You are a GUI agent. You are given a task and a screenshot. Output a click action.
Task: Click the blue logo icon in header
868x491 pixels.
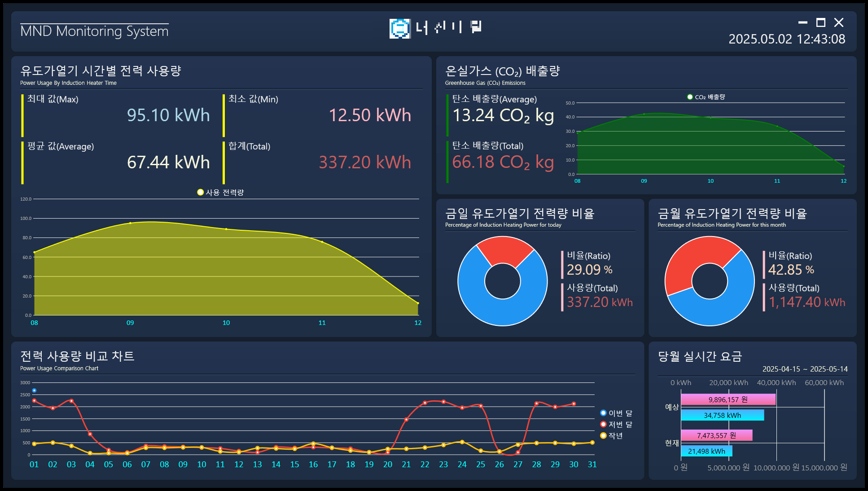[x=399, y=28]
